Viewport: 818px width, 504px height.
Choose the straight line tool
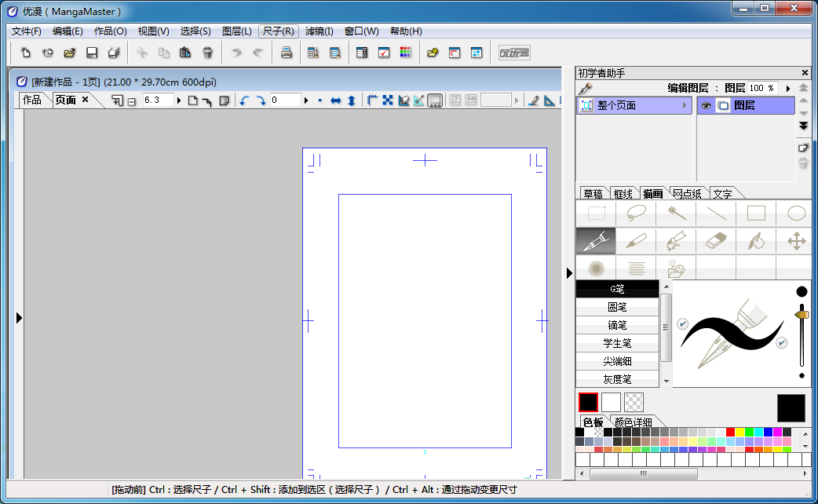point(716,214)
